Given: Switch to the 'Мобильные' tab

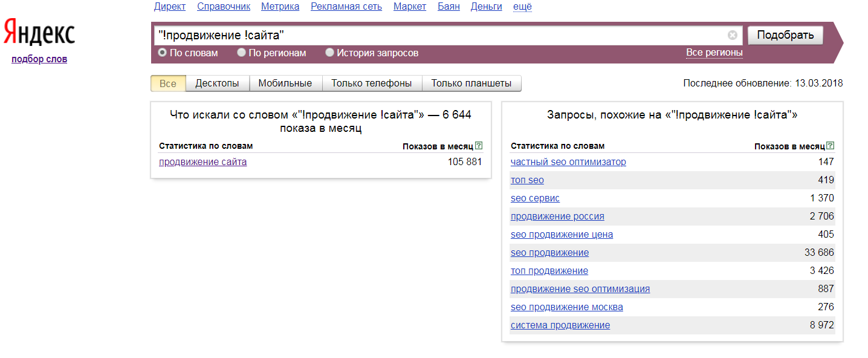Looking at the screenshot, I should (285, 83).
